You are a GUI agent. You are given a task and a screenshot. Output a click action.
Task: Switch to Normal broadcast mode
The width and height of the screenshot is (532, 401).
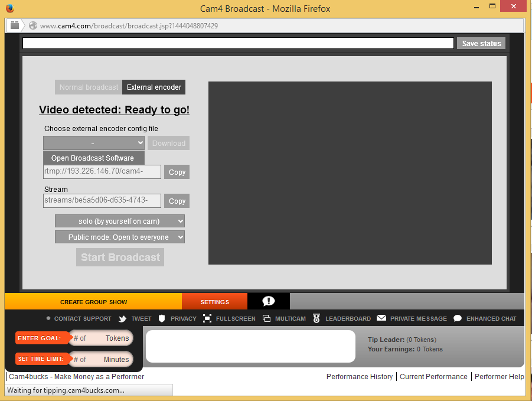89,87
